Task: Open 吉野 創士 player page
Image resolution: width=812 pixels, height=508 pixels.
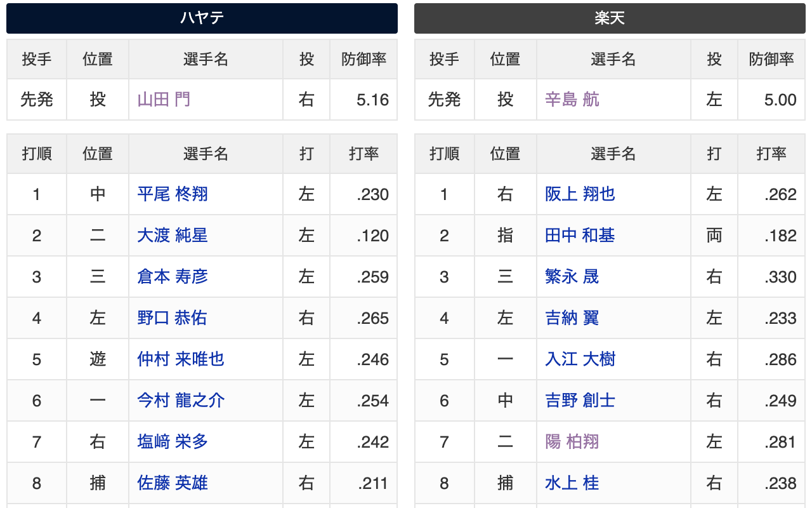Action: (580, 401)
